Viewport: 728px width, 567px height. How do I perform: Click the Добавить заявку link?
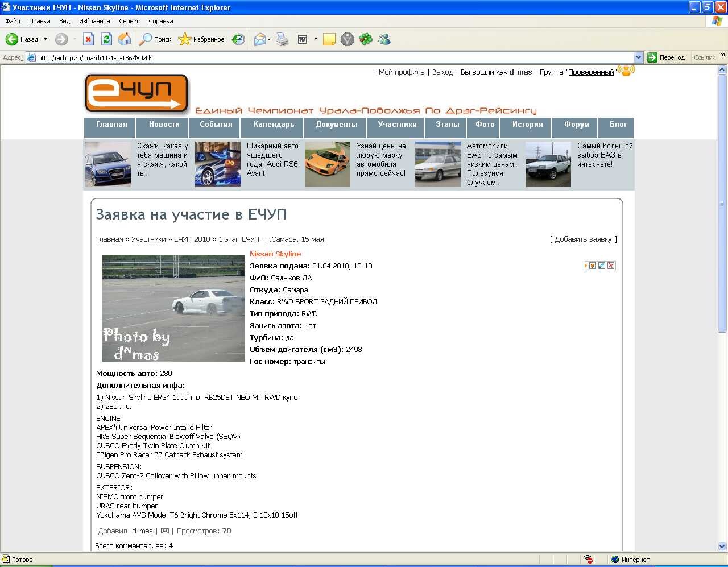tap(583, 239)
